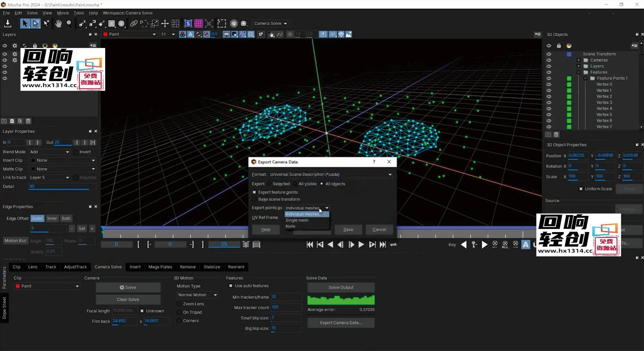The image size is (644, 351).
Task: Click the Help button in export dialog
Action: (x=266, y=230)
